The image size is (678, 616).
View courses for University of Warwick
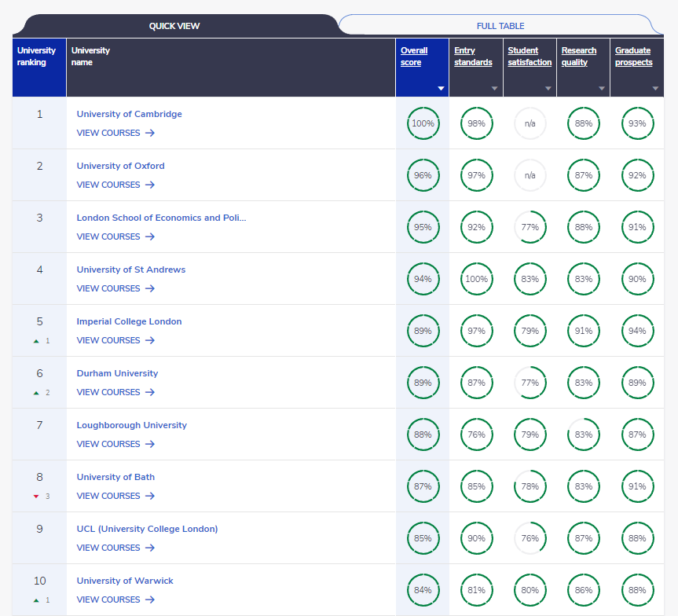[115, 600]
